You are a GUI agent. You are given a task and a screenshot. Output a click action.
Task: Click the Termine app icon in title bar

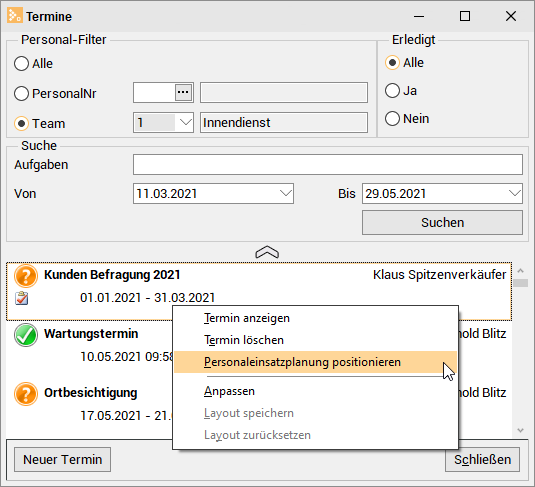coord(15,16)
